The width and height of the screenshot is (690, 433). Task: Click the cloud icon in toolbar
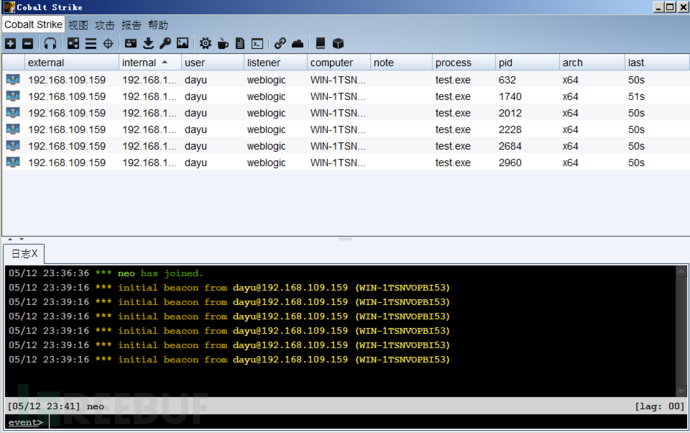[297, 44]
